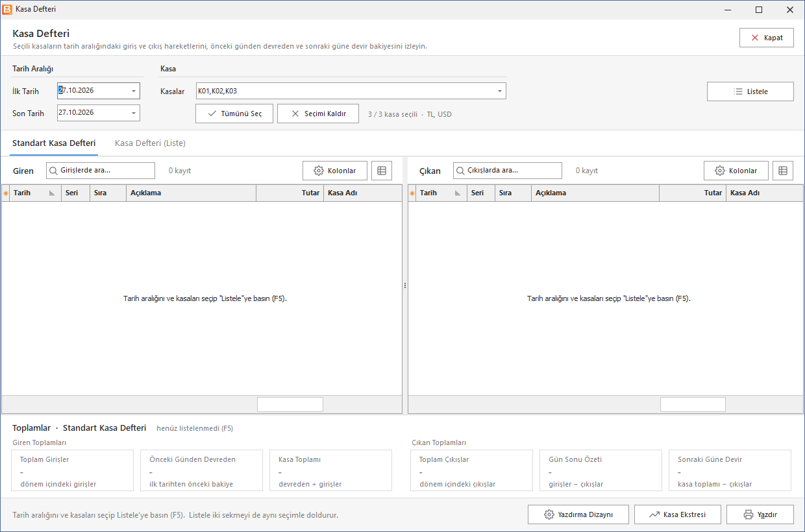
Task: Sort by Tutar column in Giren grid
Action: click(290, 193)
